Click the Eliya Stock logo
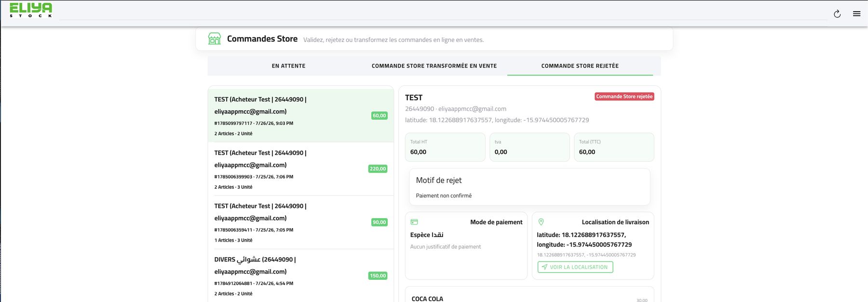The image size is (868, 302). [31, 10]
